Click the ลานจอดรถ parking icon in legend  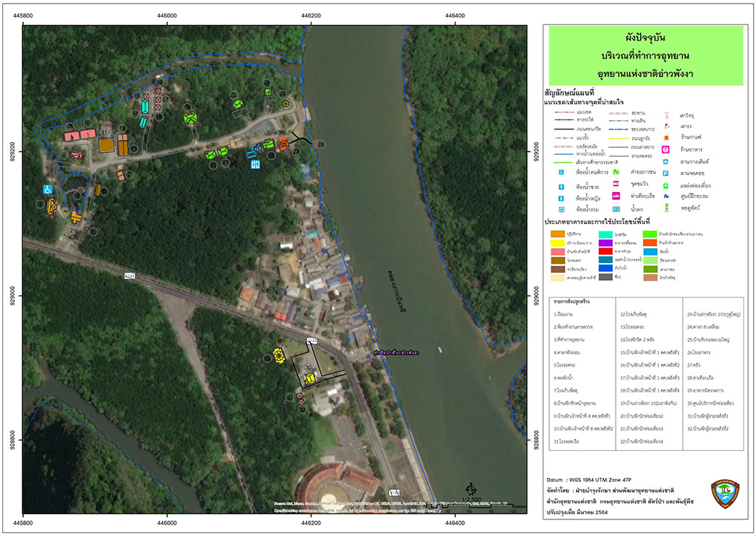(665, 173)
